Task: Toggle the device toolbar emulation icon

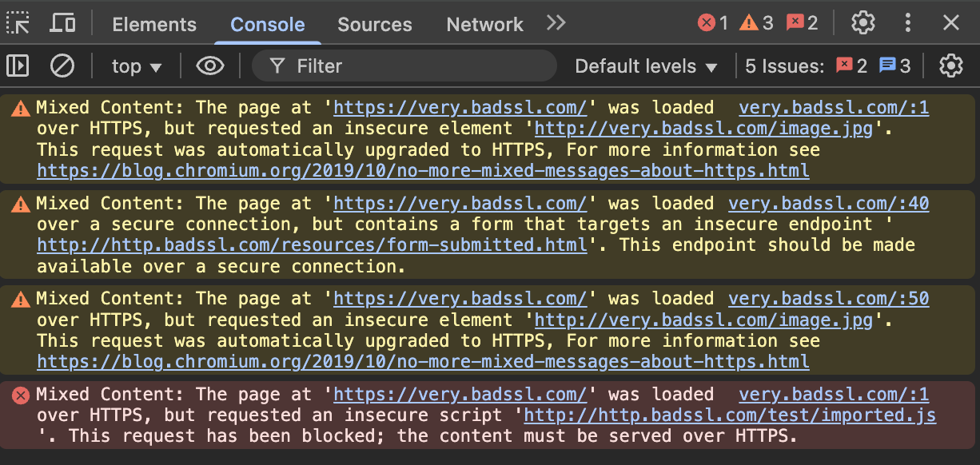Action: (x=62, y=22)
